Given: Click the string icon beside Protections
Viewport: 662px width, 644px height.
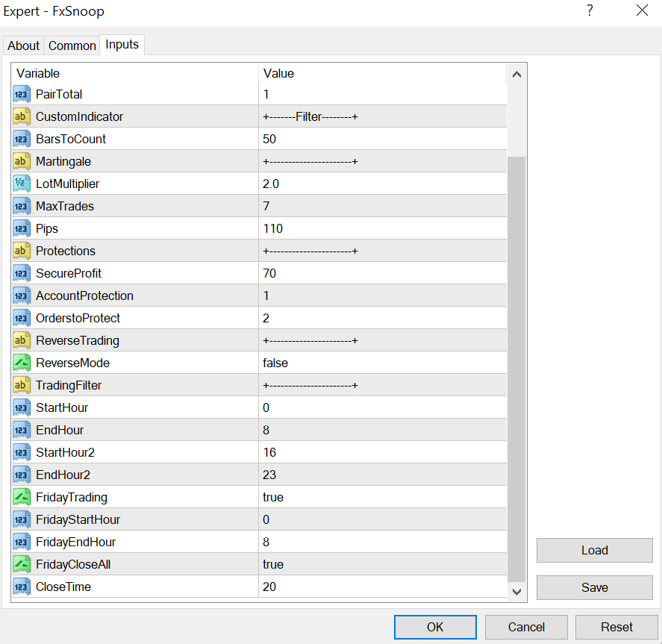Looking at the screenshot, I should click(22, 251).
